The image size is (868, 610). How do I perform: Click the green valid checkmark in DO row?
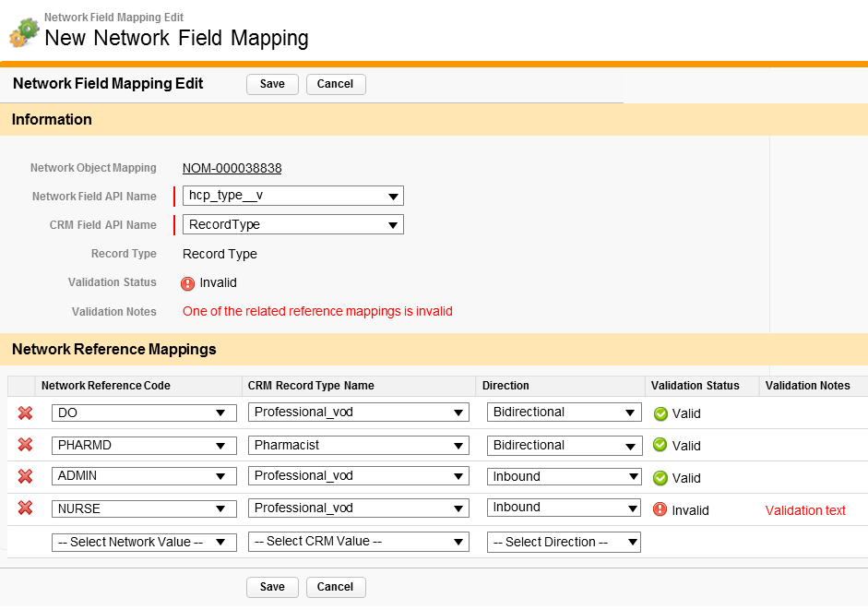point(660,413)
